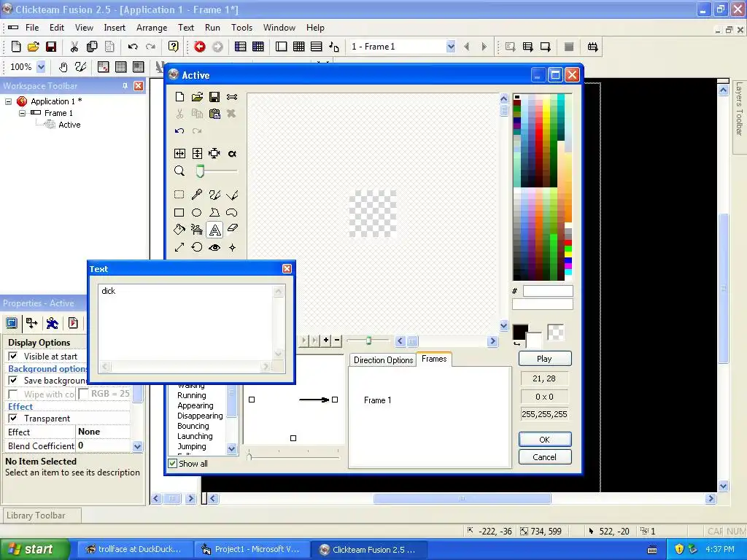The height and width of the screenshot is (560, 747).
Task: Click the frame zoom slider below canvas
Action: pyautogui.click(x=368, y=341)
